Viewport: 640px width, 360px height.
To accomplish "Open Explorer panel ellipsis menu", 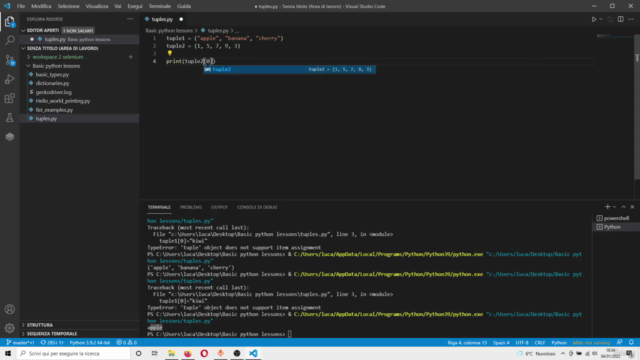I will click(130, 19).
